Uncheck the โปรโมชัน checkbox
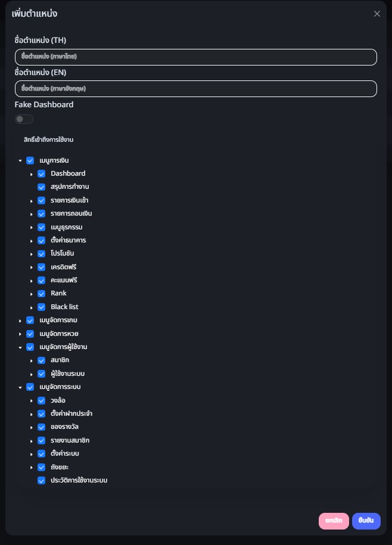This screenshot has height=545, width=392. pos(42,254)
